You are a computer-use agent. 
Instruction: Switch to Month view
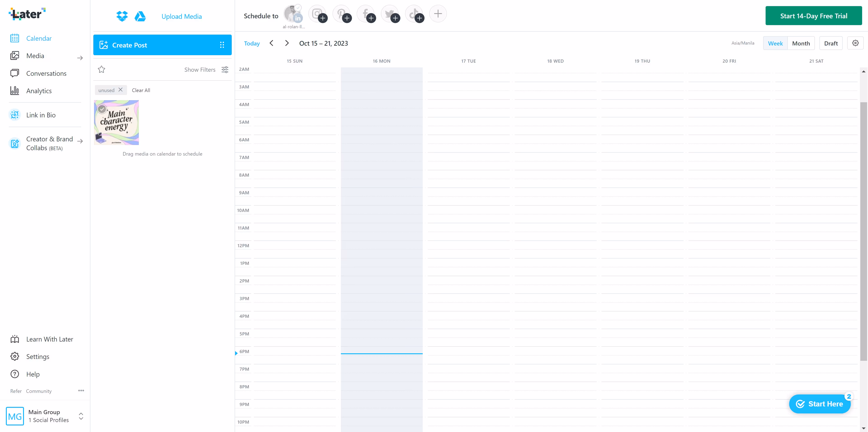(801, 43)
